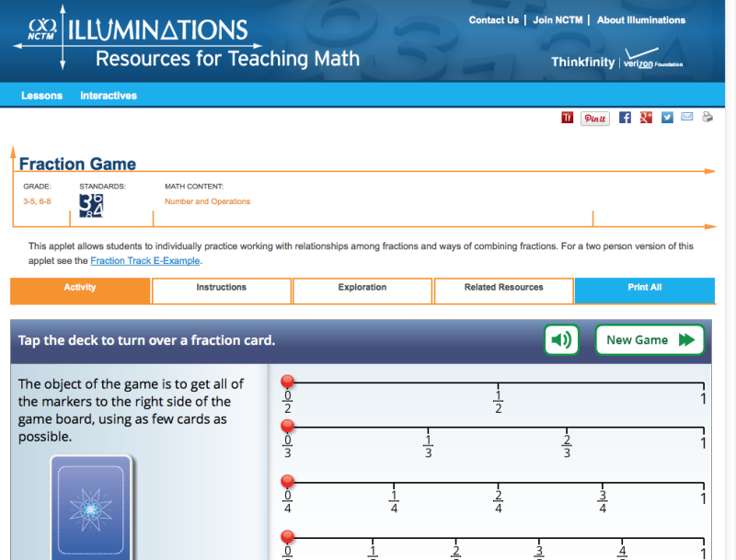Start a New Game
The height and width of the screenshot is (560, 736).
(650, 339)
